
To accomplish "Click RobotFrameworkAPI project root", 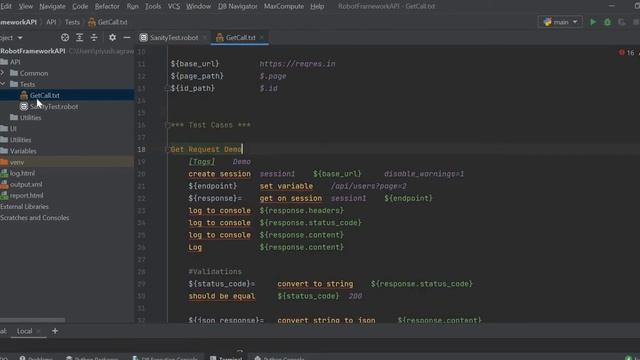I will click(33, 51).
